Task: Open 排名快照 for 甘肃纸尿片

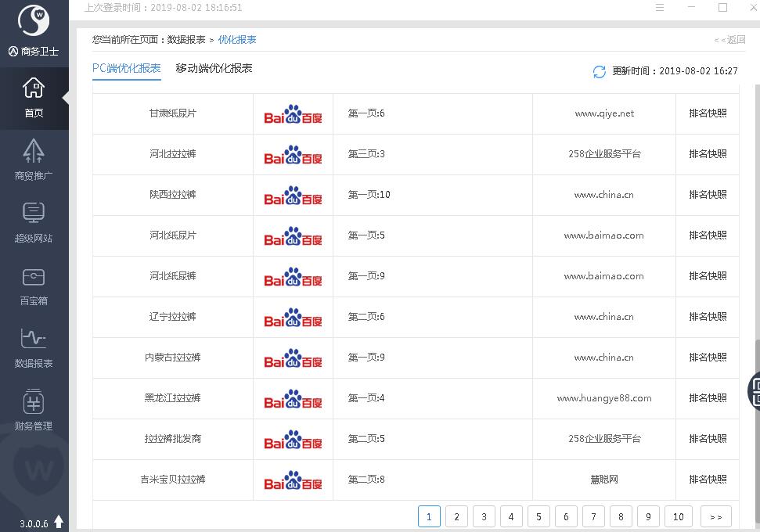Action: [x=708, y=113]
